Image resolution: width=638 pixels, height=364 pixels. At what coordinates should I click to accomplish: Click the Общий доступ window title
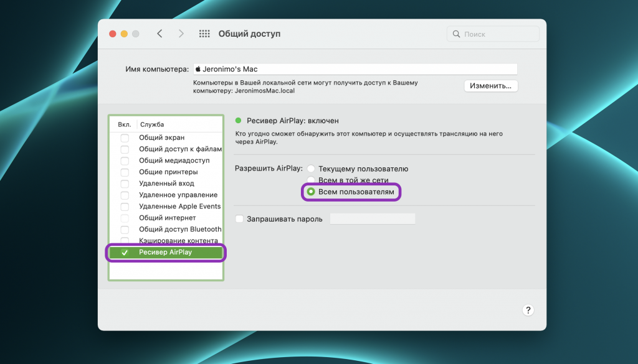[249, 34]
